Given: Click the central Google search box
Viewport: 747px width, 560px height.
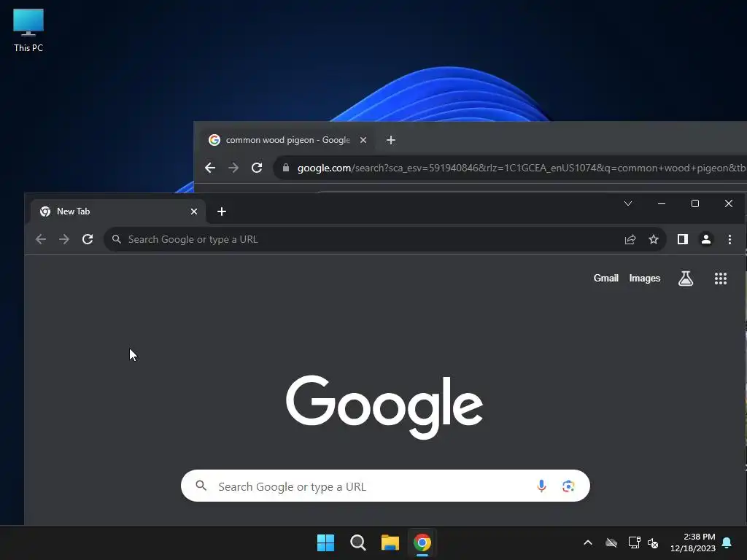Looking at the screenshot, I should (x=385, y=486).
